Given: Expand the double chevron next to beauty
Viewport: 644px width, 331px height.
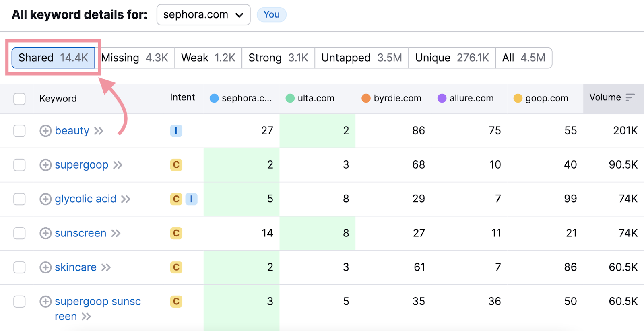Looking at the screenshot, I should 99,131.
